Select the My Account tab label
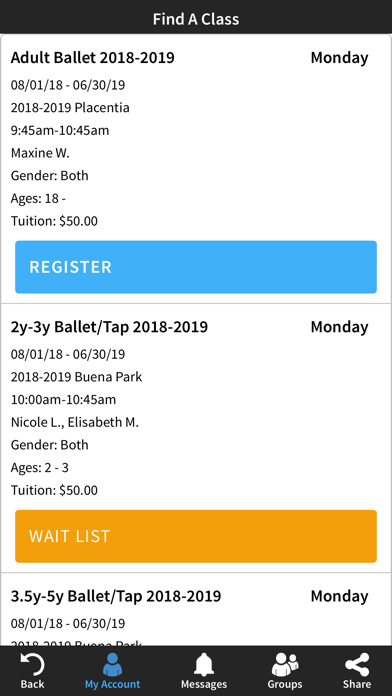Image resolution: width=392 pixels, height=696 pixels. pos(112,684)
